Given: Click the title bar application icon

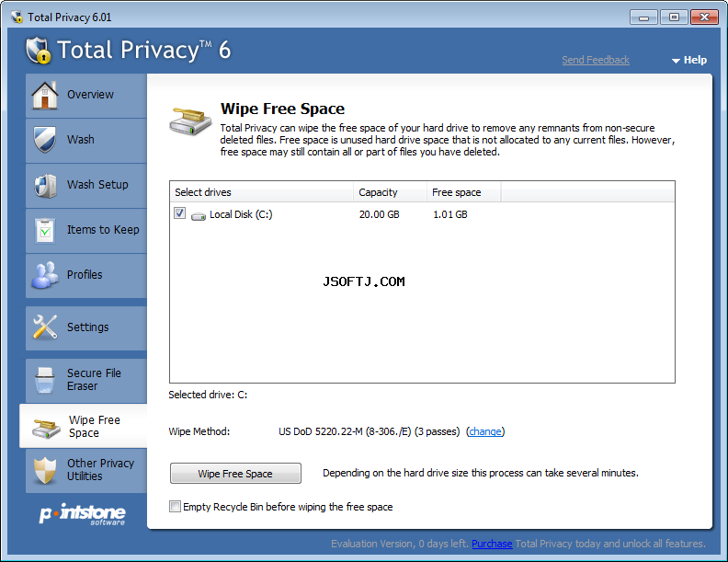Looking at the screenshot, I should click(x=17, y=17).
